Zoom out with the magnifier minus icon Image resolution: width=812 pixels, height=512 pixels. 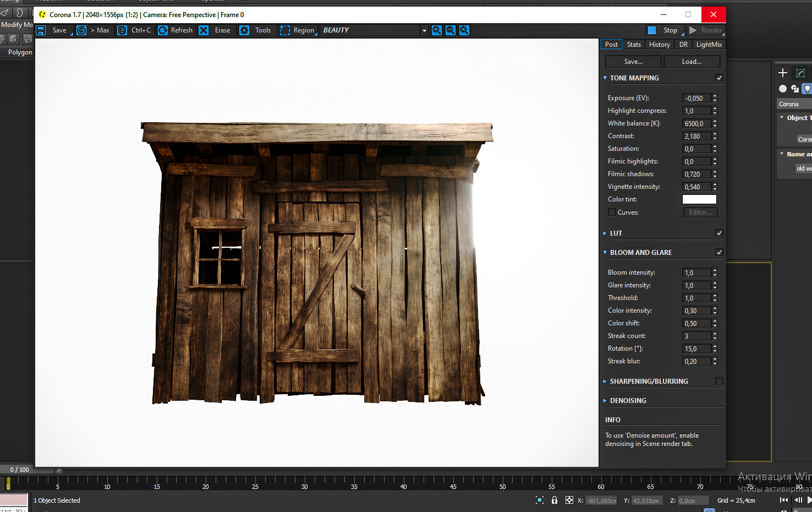click(x=451, y=30)
